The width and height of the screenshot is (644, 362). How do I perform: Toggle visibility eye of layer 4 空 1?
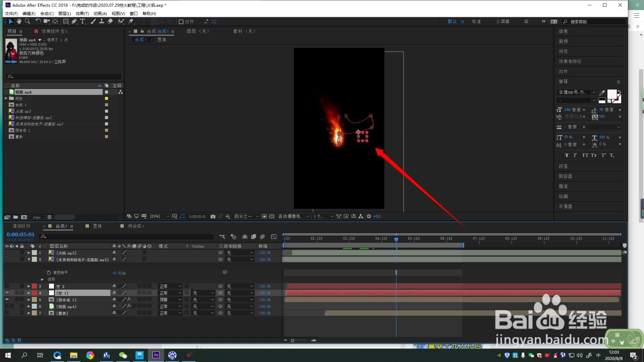(x=7, y=293)
